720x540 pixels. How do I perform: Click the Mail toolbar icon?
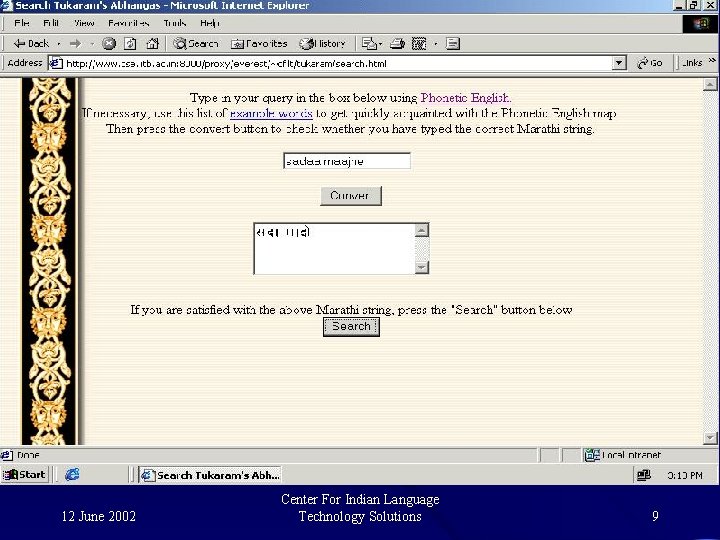click(x=369, y=44)
